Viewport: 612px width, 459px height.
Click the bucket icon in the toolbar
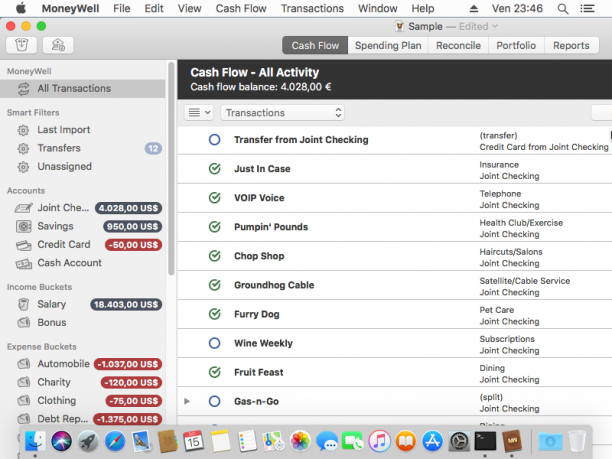tap(21, 45)
